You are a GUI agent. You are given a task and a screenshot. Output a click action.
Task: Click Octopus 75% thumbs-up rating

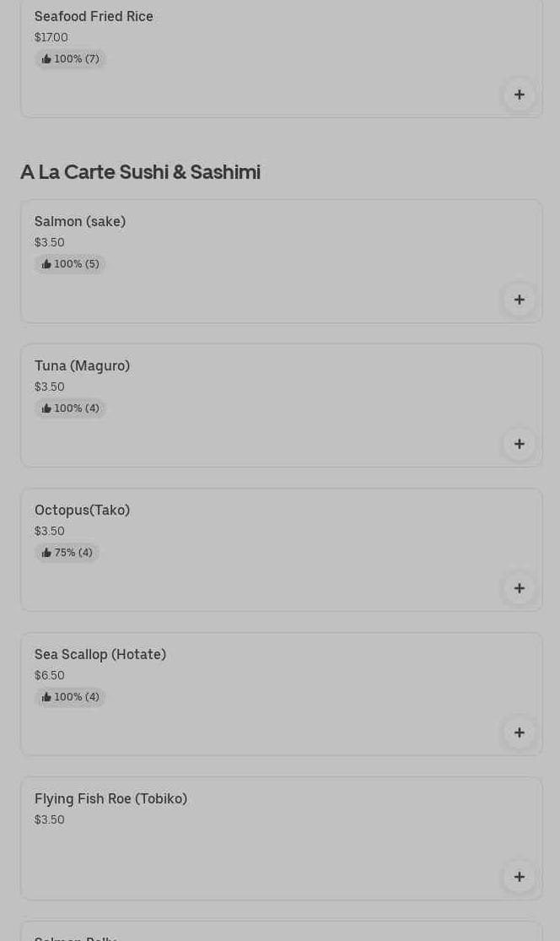67,553
